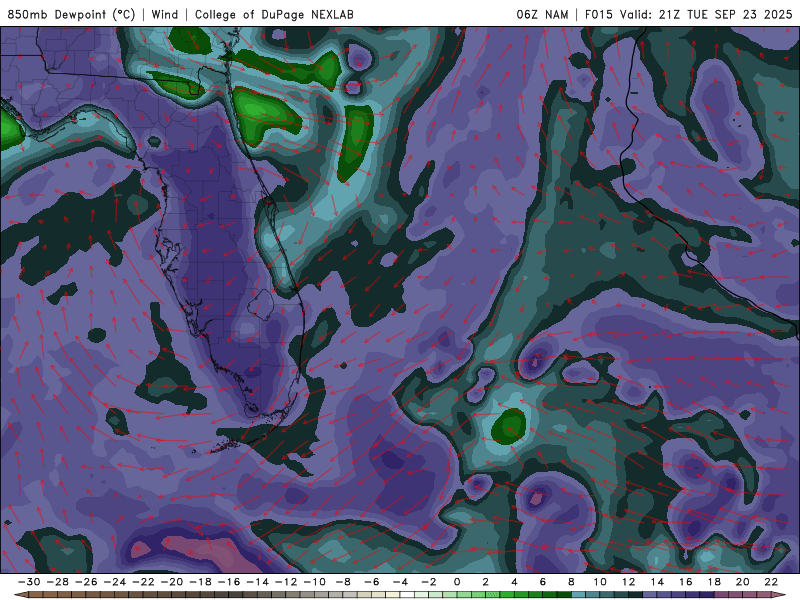Click the 'F015' forecast hour text

[x=599, y=14]
